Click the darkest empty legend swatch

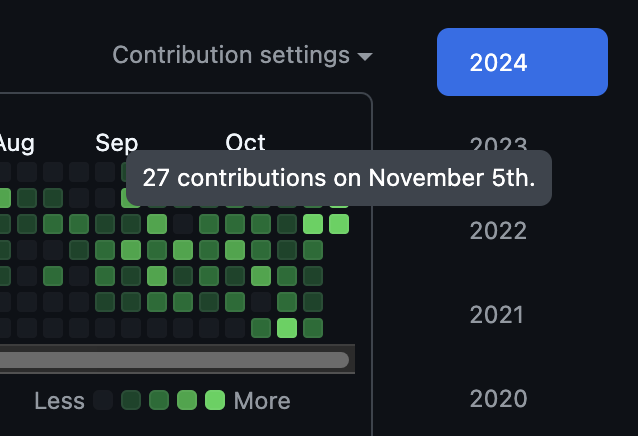point(103,400)
